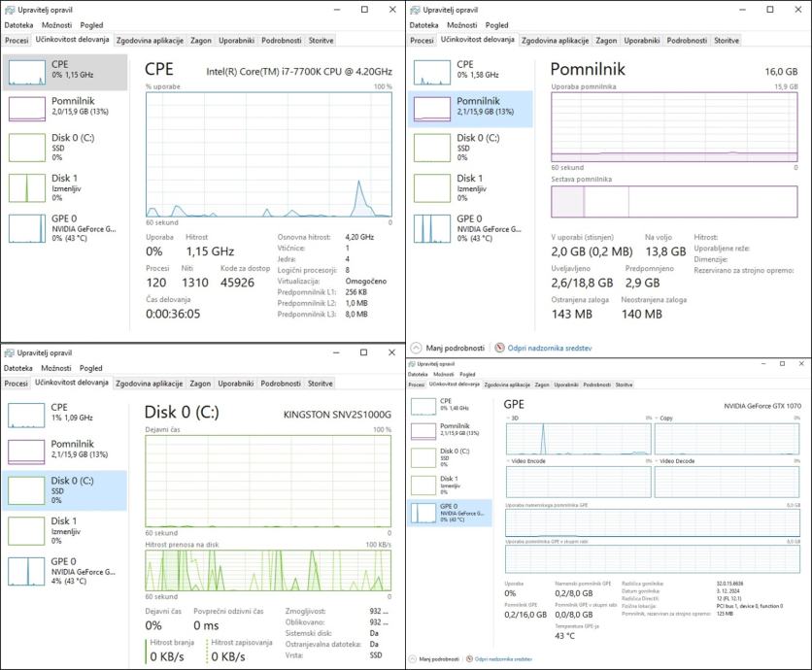Click resource monitor icon in the Pomnilnik 16,0 GB window
Screen dimensions: 812x670
499,348
